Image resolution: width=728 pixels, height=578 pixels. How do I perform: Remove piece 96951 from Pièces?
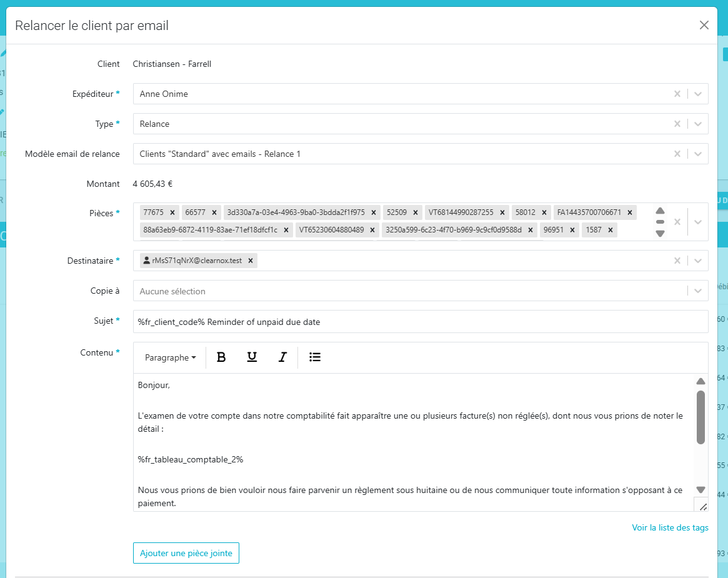coord(572,230)
